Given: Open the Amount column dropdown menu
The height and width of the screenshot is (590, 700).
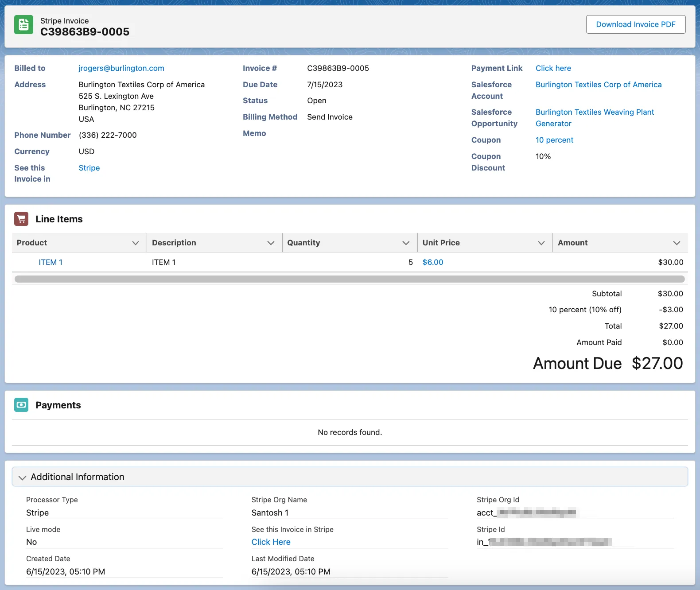Looking at the screenshot, I should (x=677, y=243).
